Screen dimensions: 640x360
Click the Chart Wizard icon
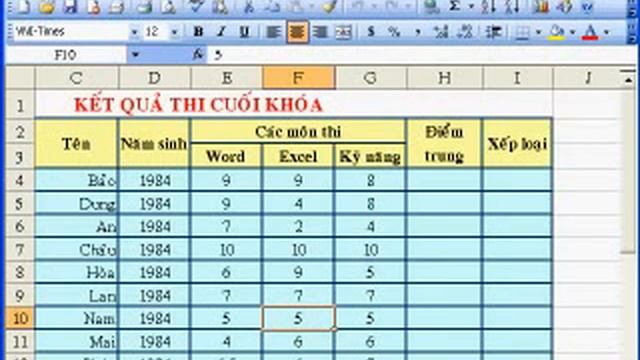(540, 6)
